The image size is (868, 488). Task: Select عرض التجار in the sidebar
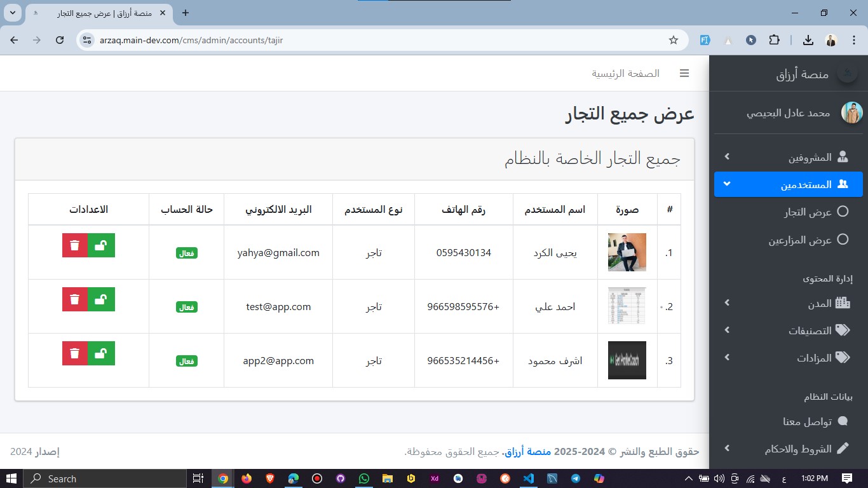coord(808,212)
